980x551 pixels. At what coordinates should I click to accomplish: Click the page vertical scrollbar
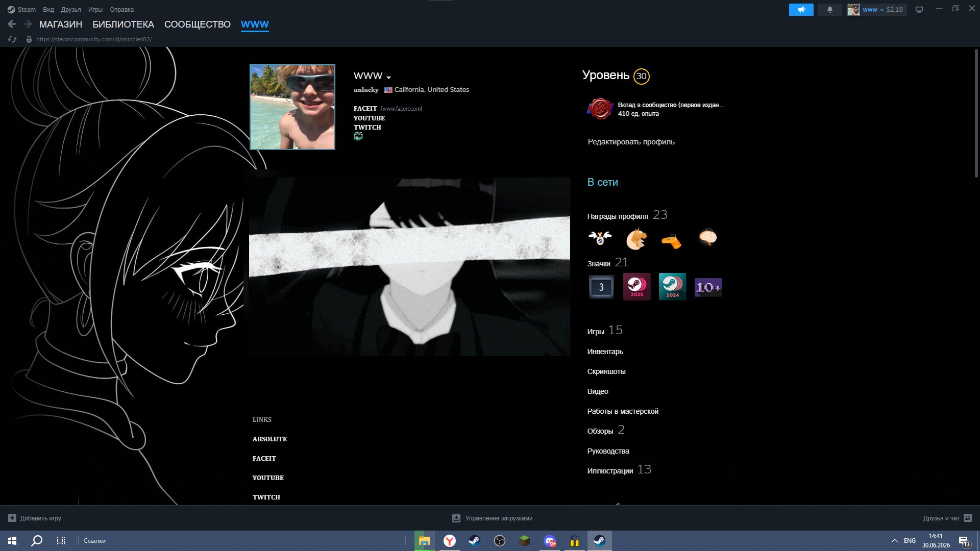[976, 113]
